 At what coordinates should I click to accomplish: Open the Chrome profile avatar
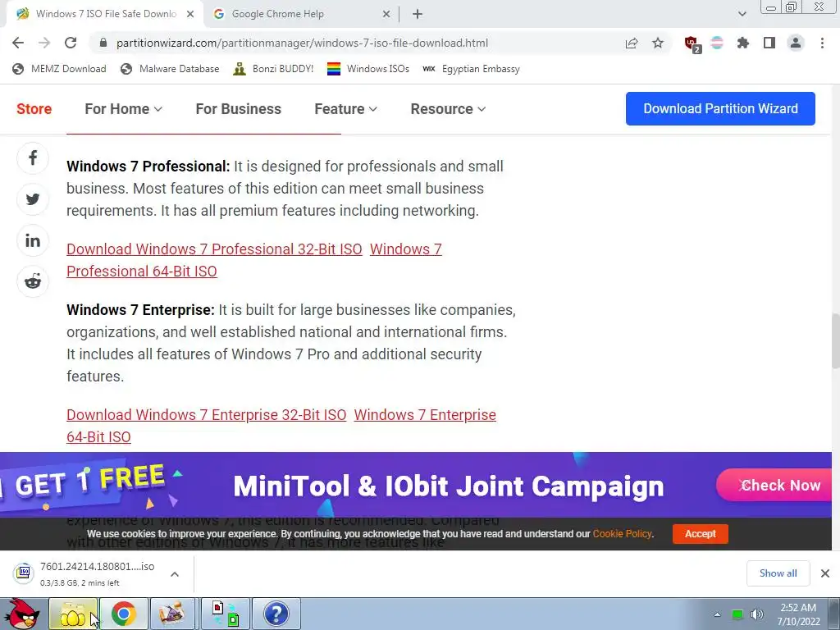pos(796,43)
